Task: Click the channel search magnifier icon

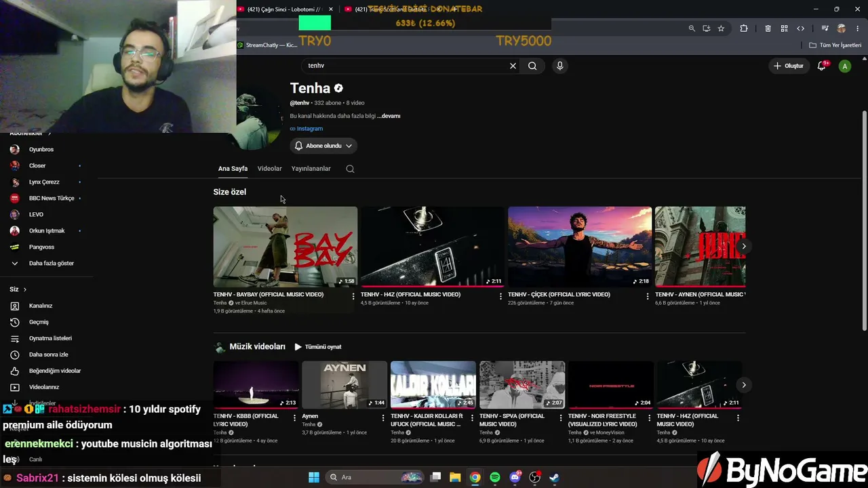Action: click(350, 169)
